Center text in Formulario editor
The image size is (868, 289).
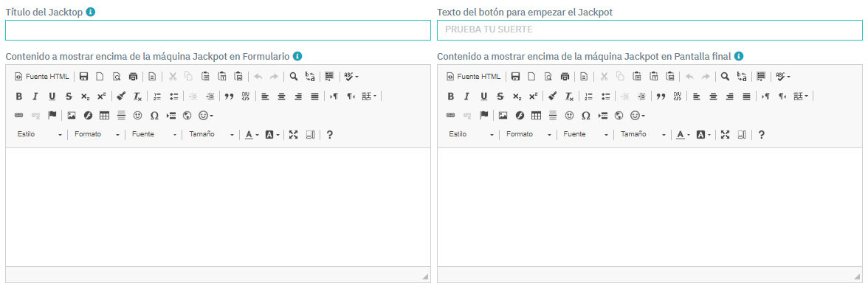point(282,96)
